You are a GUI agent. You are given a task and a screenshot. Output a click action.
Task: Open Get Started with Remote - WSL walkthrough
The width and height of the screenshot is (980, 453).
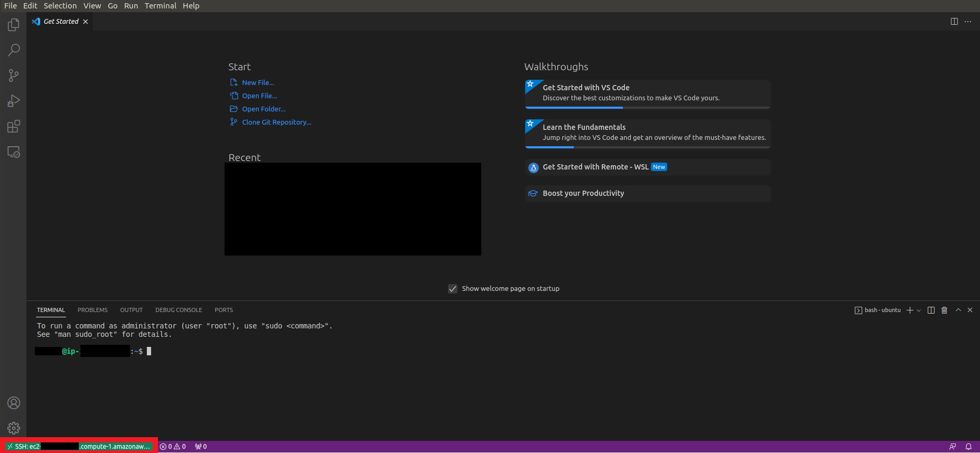648,167
